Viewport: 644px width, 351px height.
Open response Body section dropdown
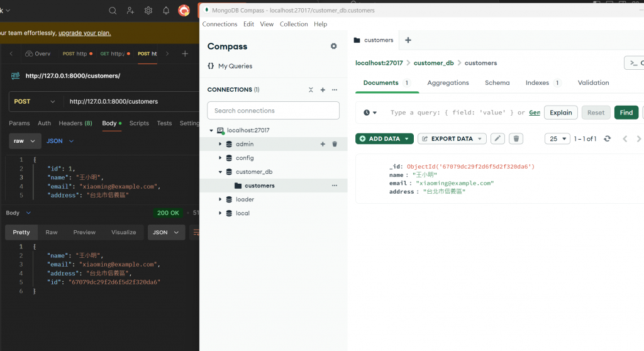[x=18, y=213]
